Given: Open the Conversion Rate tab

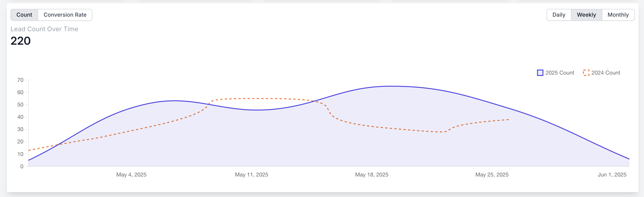Looking at the screenshot, I should click(x=65, y=15).
